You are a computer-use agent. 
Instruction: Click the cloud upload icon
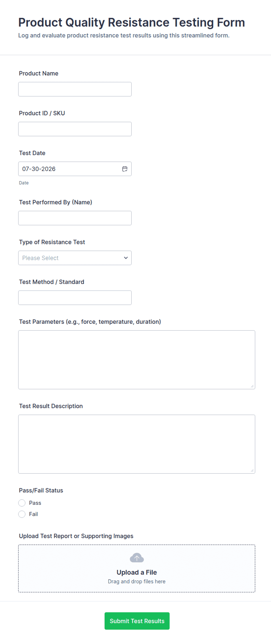[x=137, y=558]
